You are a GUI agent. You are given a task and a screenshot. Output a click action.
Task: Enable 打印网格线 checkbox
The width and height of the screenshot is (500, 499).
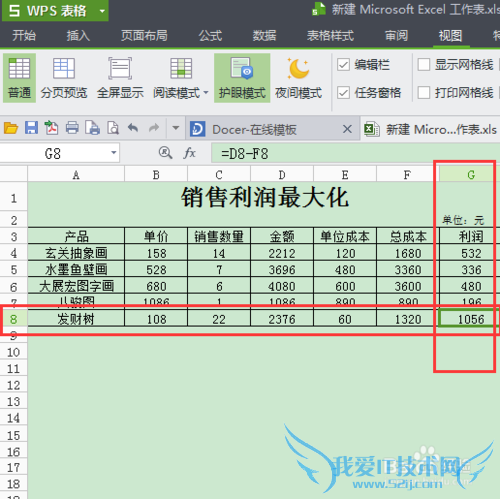click(424, 92)
